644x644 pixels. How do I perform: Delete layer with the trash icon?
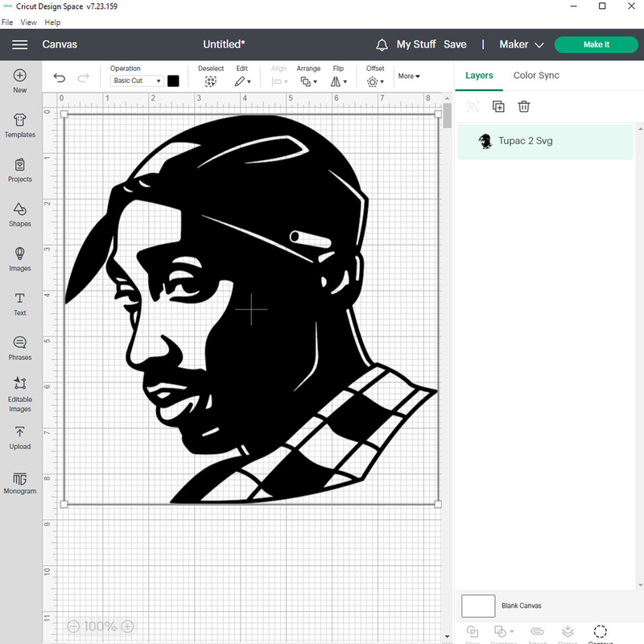[524, 106]
